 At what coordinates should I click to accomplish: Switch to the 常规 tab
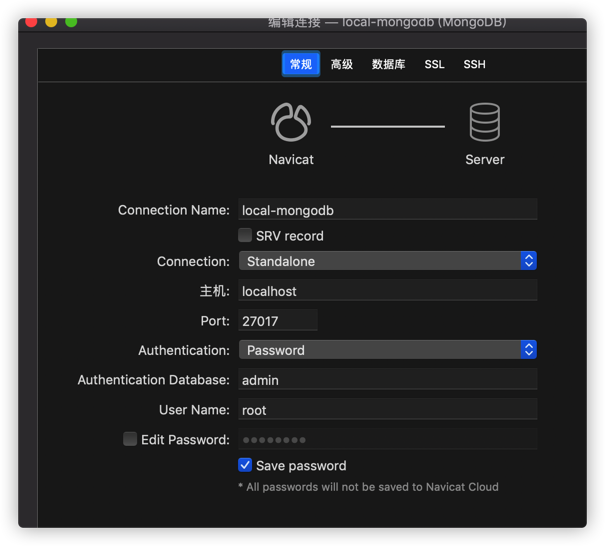[301, 64]
